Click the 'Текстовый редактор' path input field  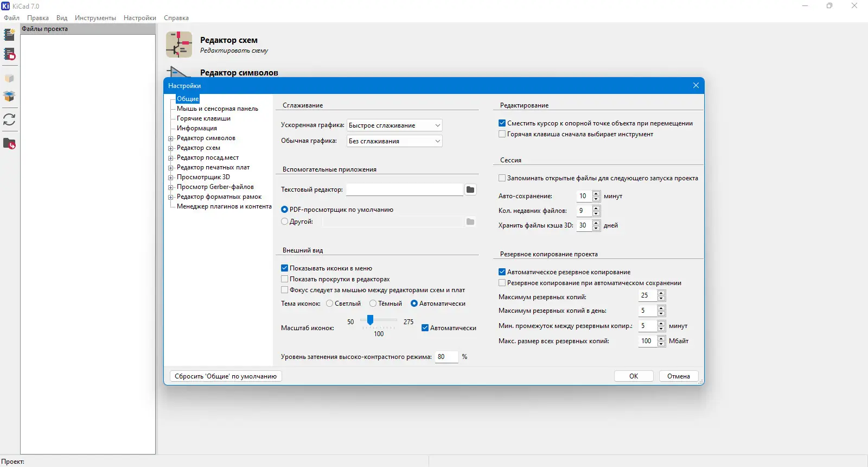pyautogui.click(x=405, y=190)
